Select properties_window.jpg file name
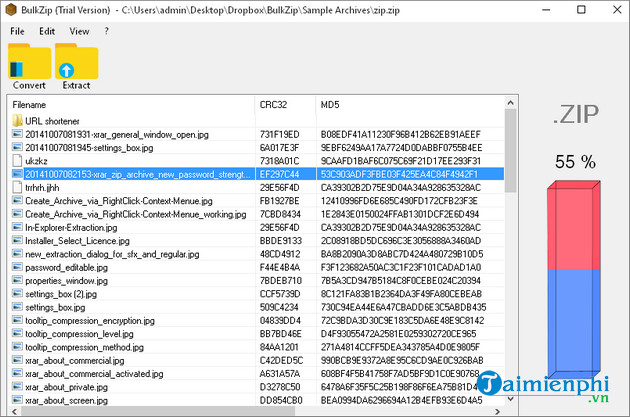Screen dimensions: 630x417 click(66, 281)
